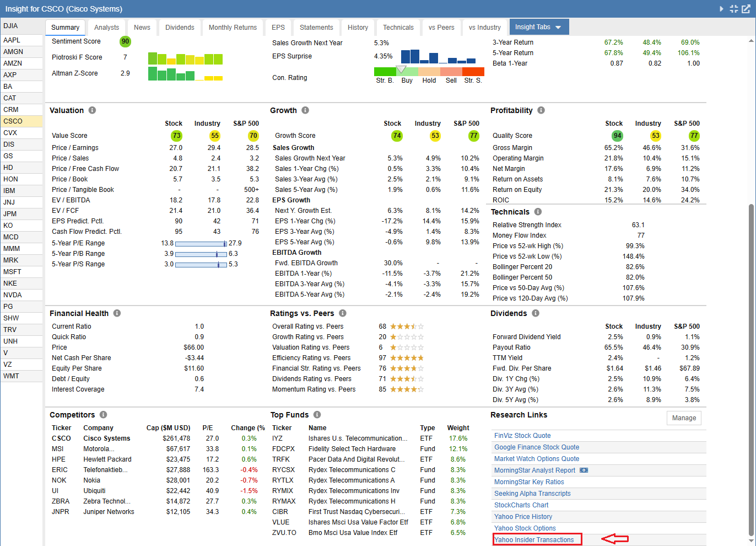The image size is (756, 546).
Task: Open the Monthly Returns tab
Action: point(233,28)
